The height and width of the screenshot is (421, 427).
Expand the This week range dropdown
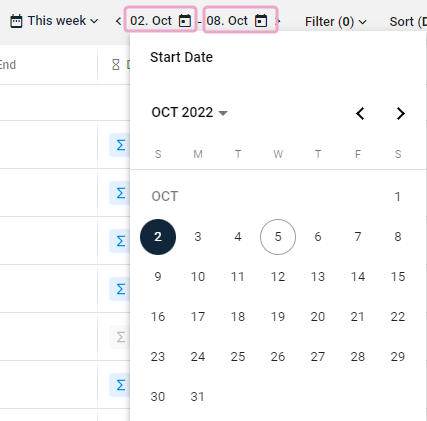[x=54, y=21]
